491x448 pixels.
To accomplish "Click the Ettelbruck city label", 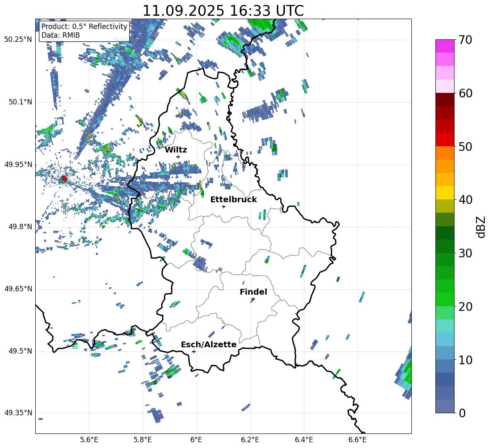I will tap(233, 200).
